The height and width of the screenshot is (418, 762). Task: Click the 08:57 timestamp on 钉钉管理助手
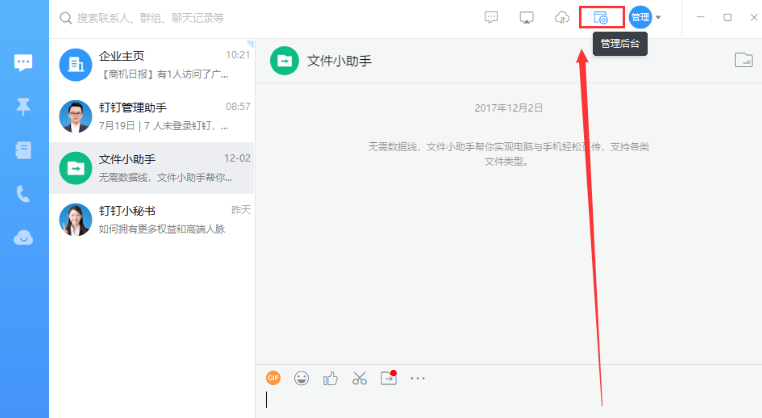coord(238,106)
